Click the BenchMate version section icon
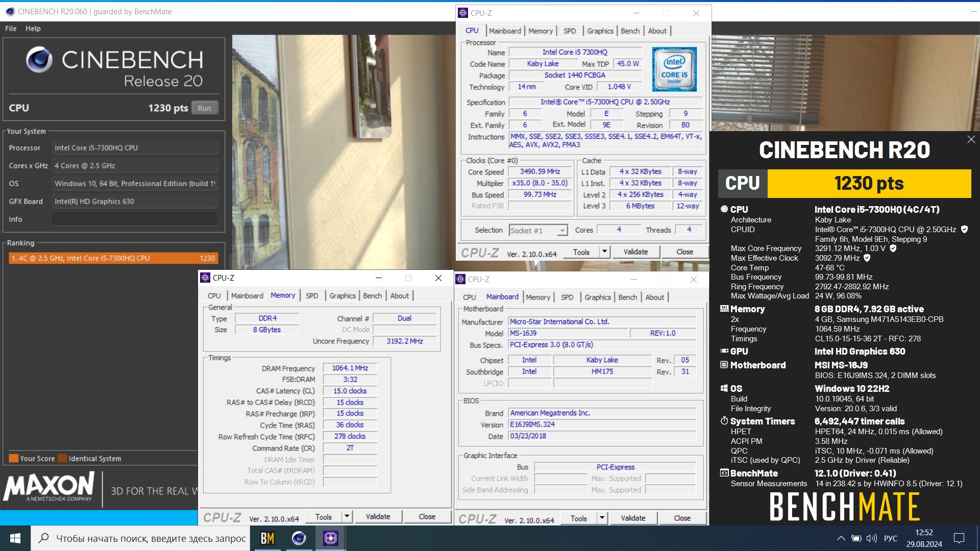 (724, 473)
